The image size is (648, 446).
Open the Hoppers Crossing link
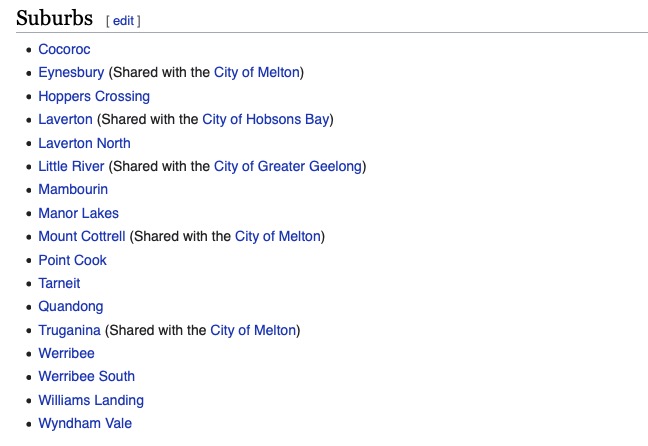94,96
